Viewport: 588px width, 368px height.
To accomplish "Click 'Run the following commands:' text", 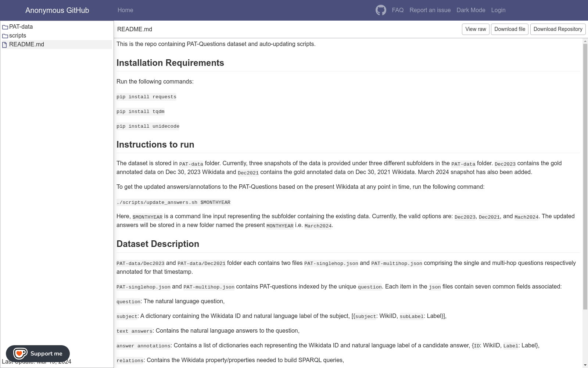I will 155,81.
